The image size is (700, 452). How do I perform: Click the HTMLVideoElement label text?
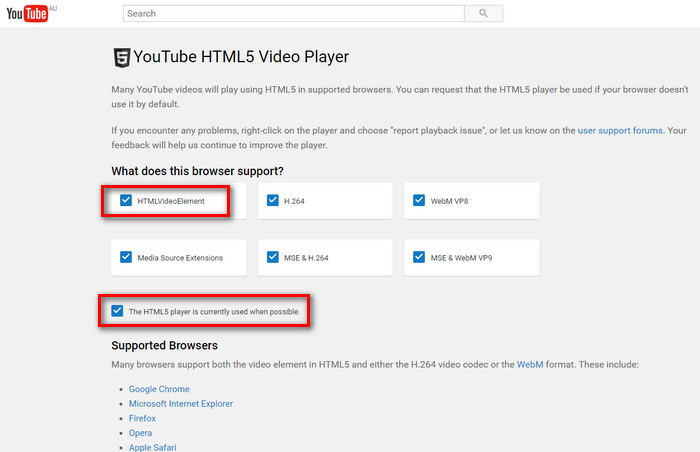(x=171, y=201)
